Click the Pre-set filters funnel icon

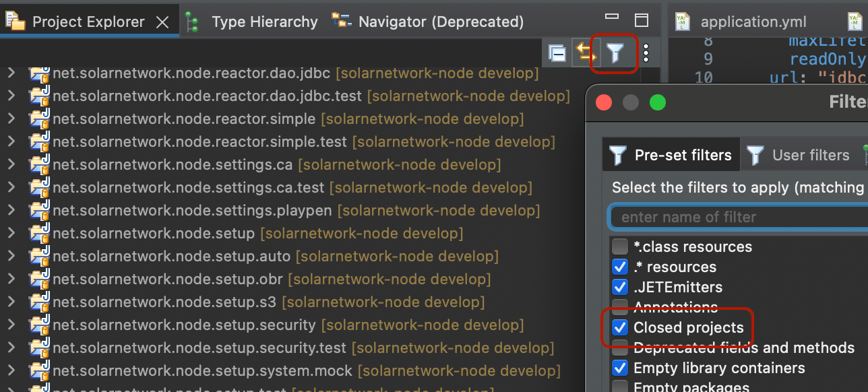(x=617, y=154)
